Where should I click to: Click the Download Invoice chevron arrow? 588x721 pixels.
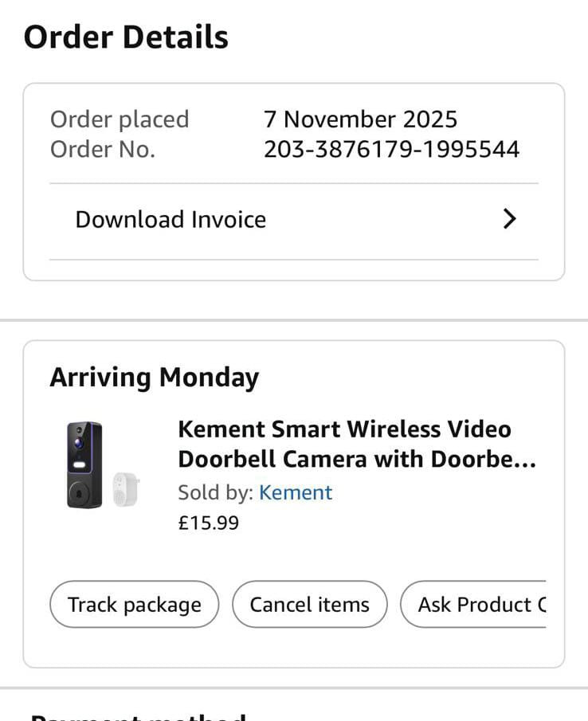pos(510,219)
